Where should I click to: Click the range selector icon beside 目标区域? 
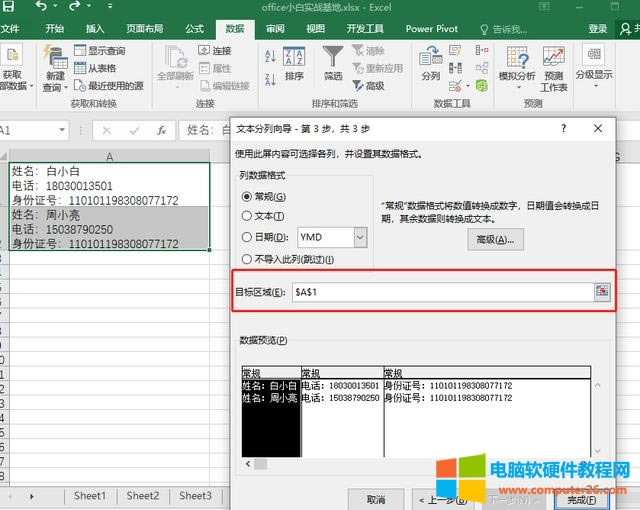601,291
